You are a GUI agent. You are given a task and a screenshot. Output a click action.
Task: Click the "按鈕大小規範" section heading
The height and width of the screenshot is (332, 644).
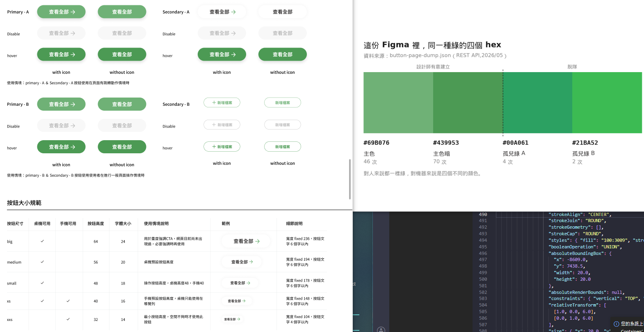coord(24,203)
